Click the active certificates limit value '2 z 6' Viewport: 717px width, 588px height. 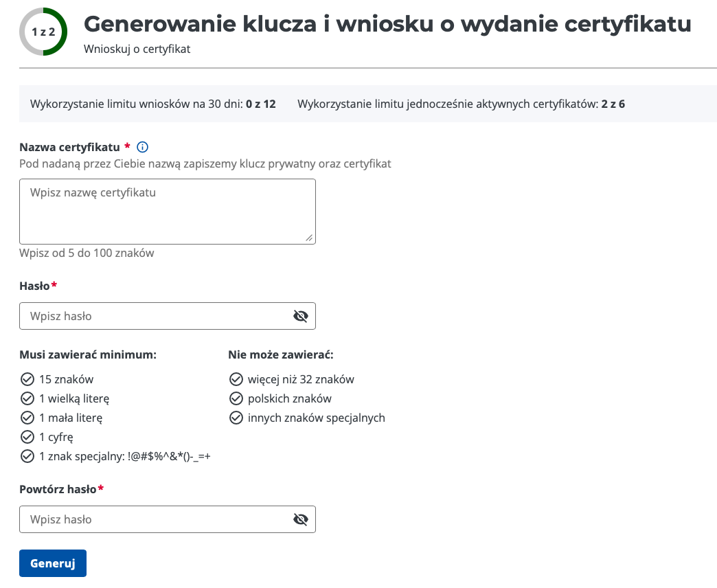pos(613,104)
